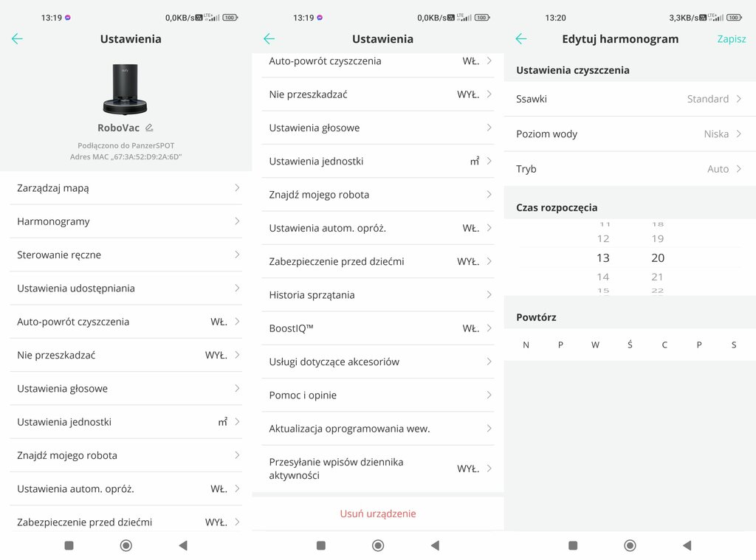Open Poziom wody Niska selector

tap(630, 134)
